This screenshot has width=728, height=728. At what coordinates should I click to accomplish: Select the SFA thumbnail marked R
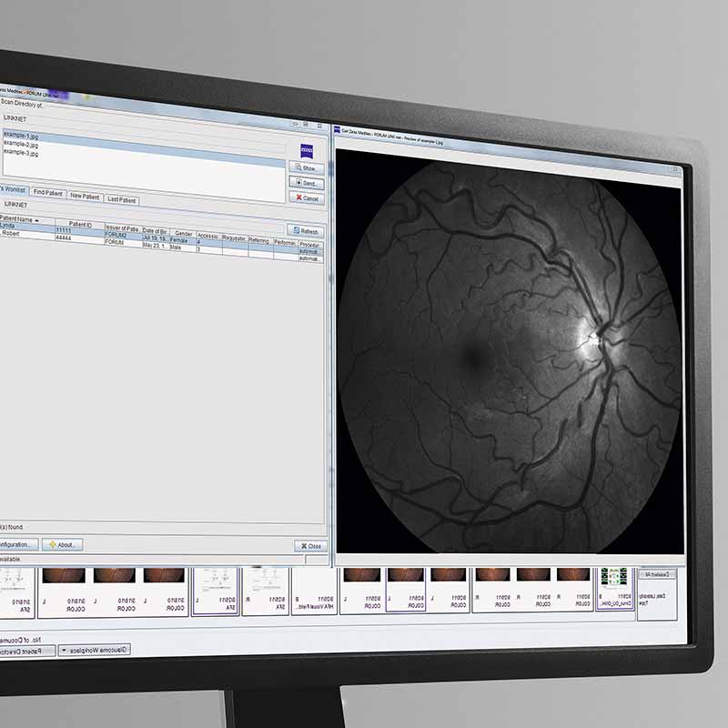coord(266,591)
